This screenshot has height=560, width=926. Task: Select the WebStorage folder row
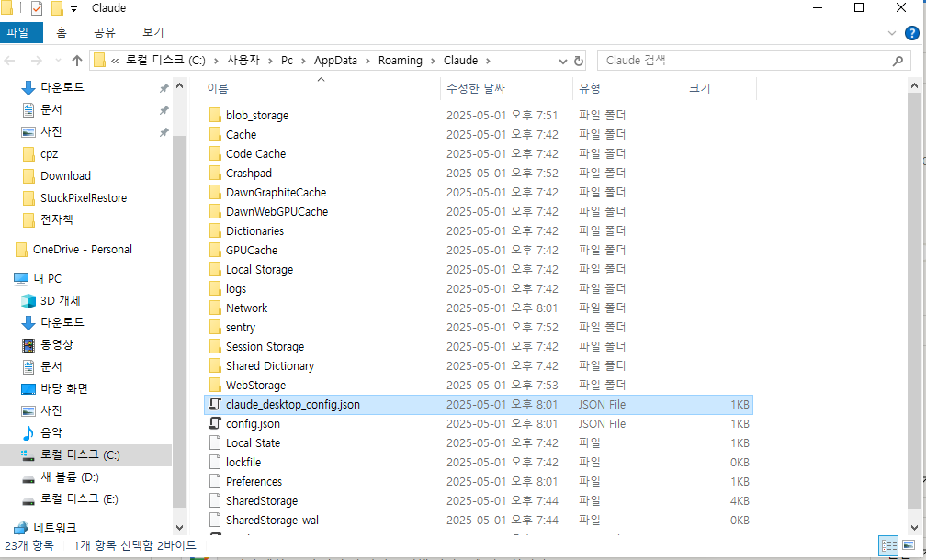(479, 385)
